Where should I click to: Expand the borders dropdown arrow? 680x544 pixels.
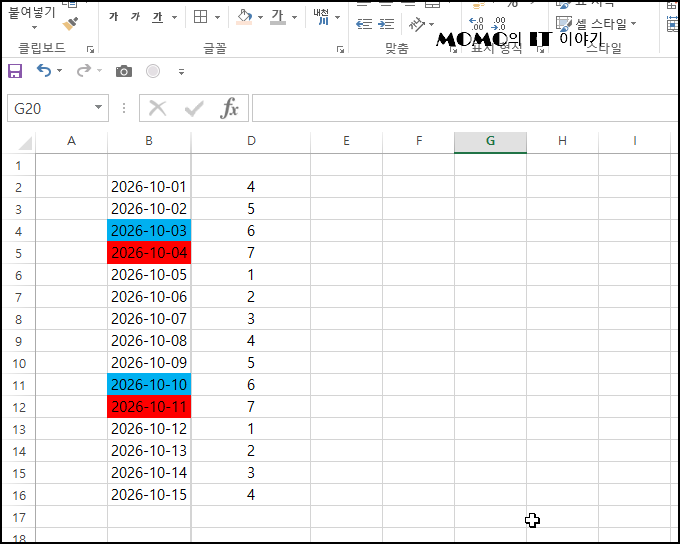(217, 17)
